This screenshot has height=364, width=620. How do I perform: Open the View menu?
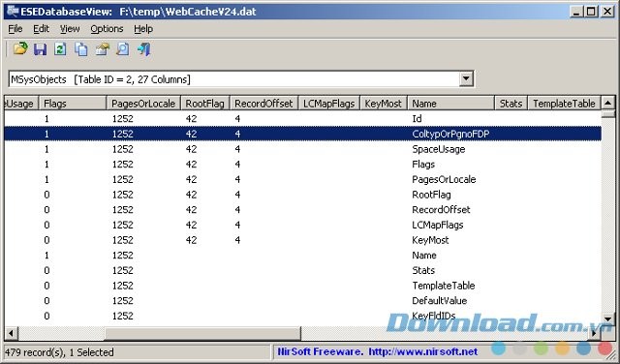70,29
